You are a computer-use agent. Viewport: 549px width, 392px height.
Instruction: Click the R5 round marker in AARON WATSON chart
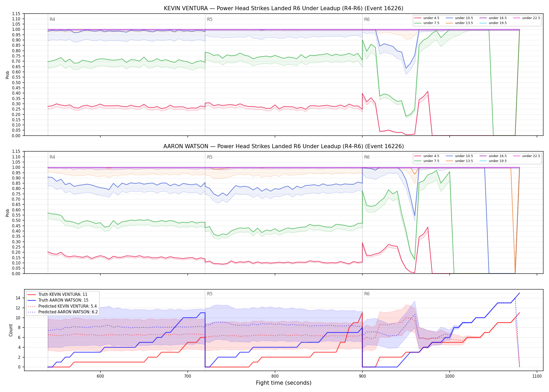pyautogui.click(x=210, y=157)
